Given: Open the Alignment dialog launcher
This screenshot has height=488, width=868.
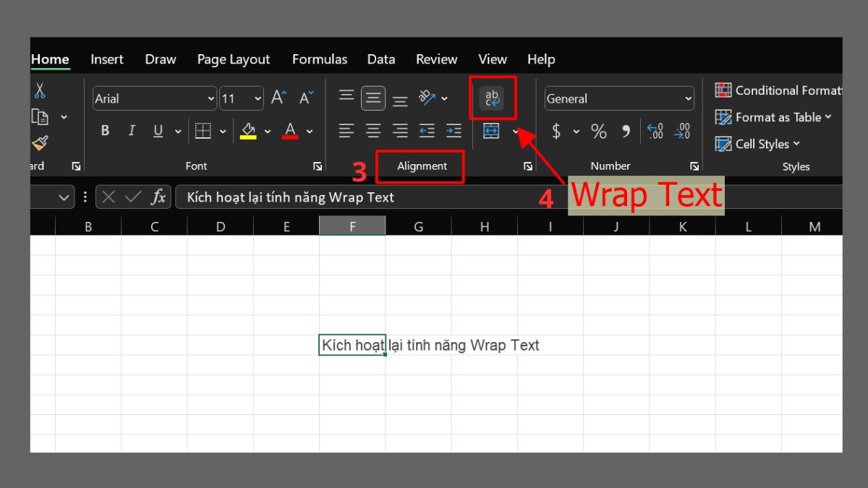Looking at the screenshot, I should pos(528,166).
